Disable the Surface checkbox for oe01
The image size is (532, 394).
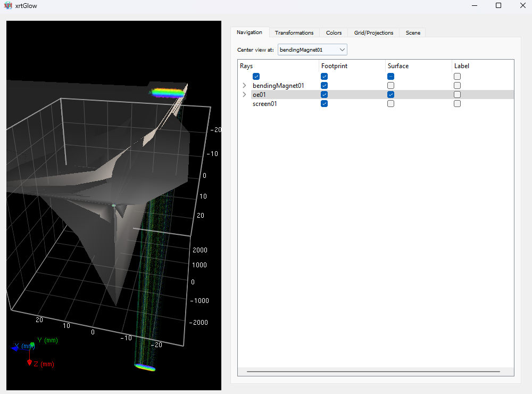pos(390,94)
